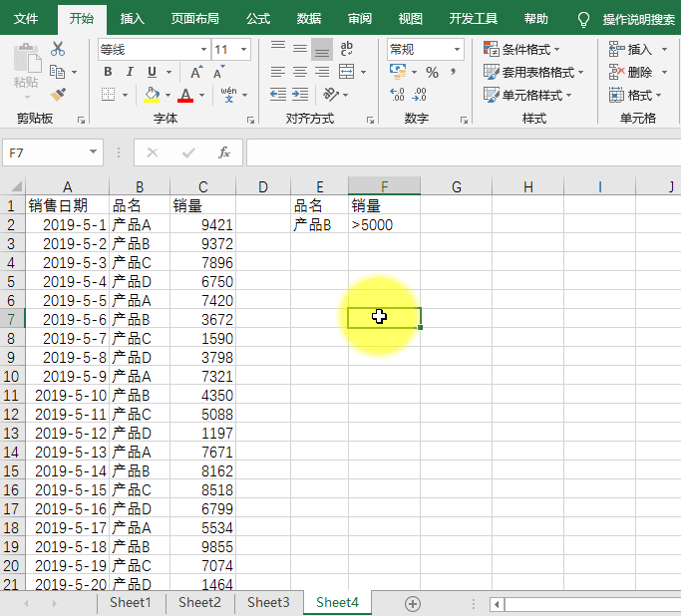Open Sheet3 worksheet tab
Screen dimensions: 681x616
coord(268,602)
